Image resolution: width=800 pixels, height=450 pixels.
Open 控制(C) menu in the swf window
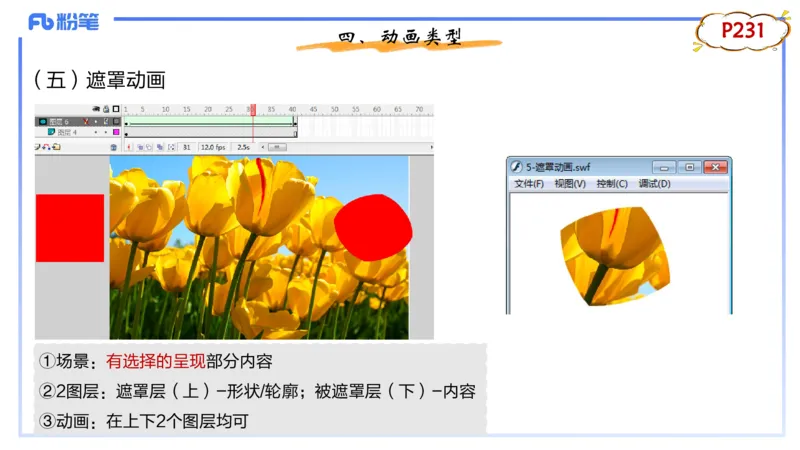pos(612,184)
